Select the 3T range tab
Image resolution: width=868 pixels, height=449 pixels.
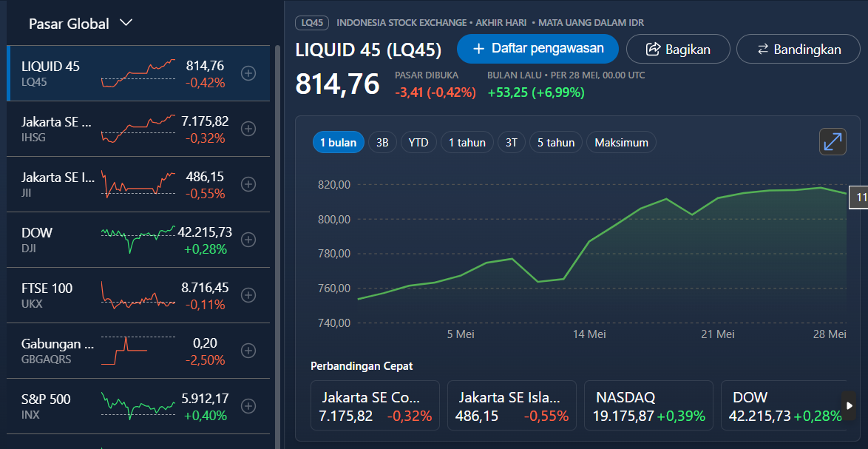(x=512, y=142)
